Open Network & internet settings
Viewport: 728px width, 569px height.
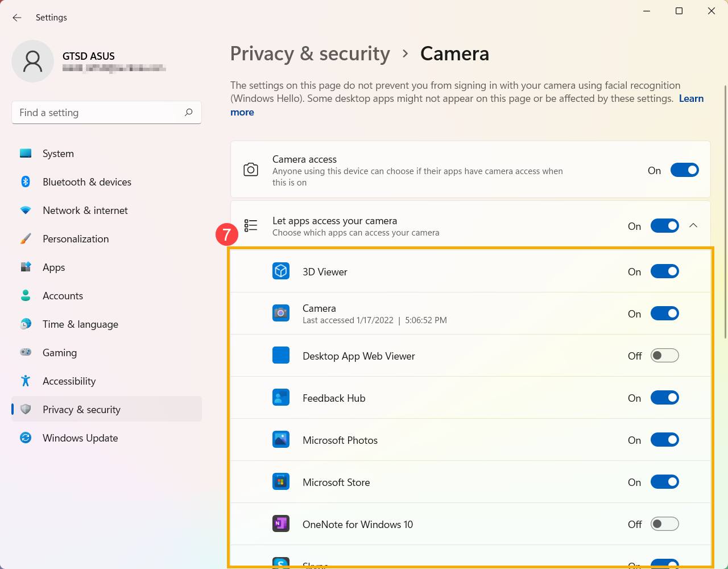[106, 210]
